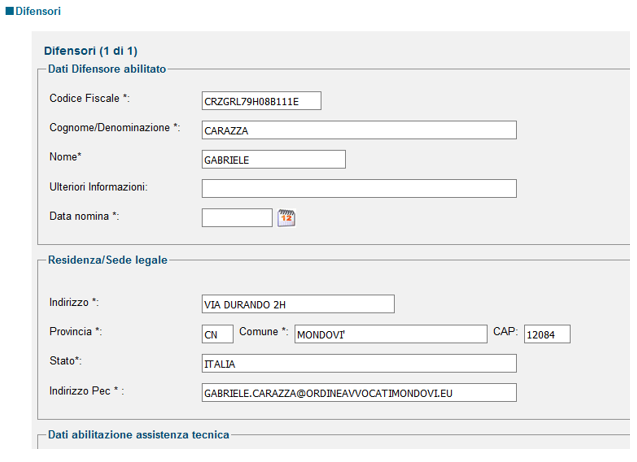Click the Dati Difensore abilitato group title
Screen dimensions: 637x462
(x=107, y=69)
